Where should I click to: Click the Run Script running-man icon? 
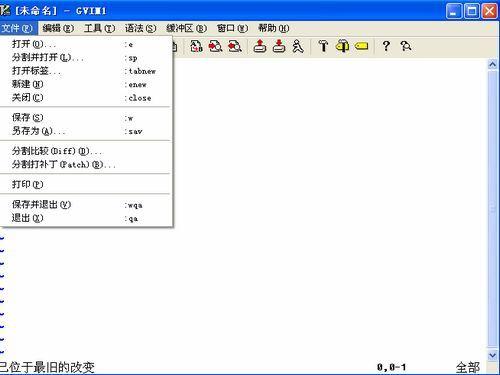pyautogui.click(x=298, y=46)
